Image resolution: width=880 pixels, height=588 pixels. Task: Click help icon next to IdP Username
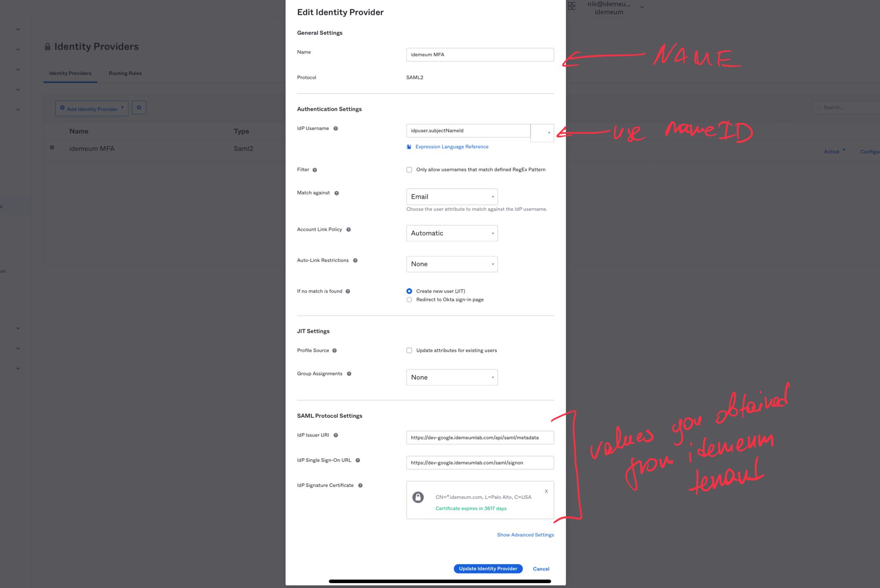pyautogui.click(x=336, y=128)
